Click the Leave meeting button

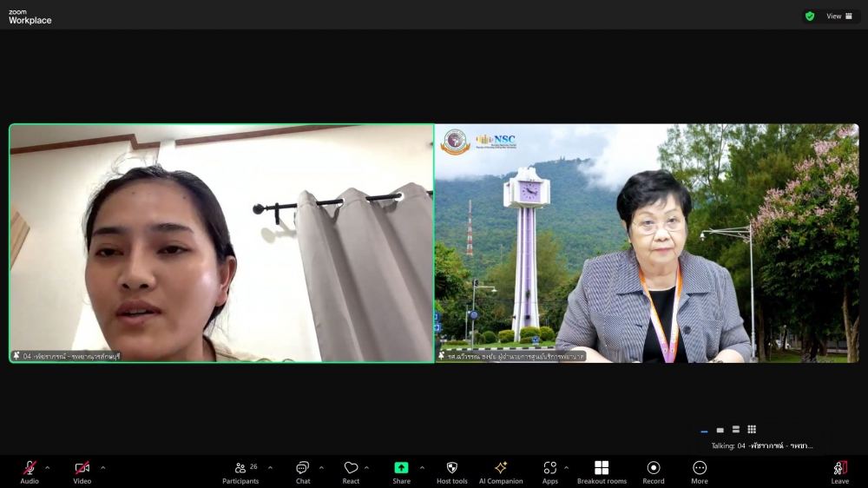[x=840, y=469]
